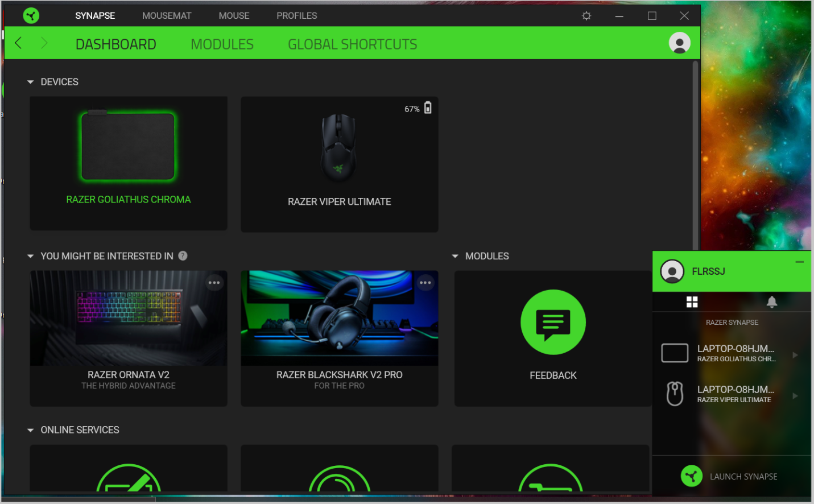The image size is (814, 504).
Task: Click the third Online Services card icon
Action: 551,478
